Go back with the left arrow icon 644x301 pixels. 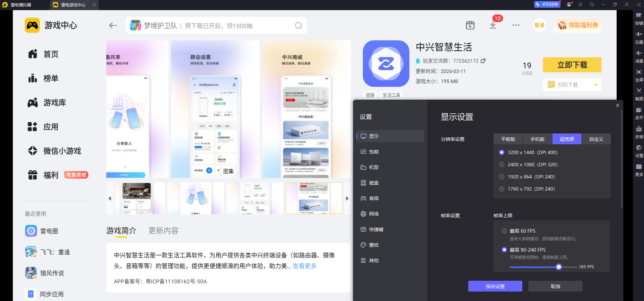(113, 25)
